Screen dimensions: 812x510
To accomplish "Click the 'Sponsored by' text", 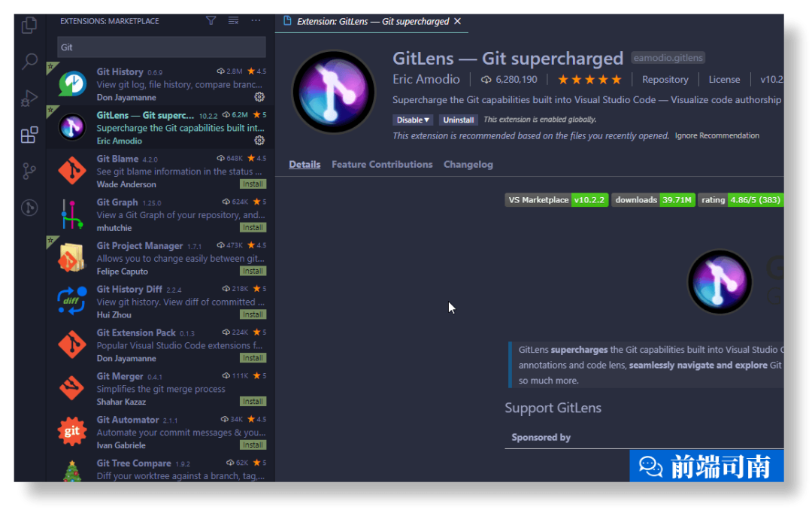I will (x=541, y=438).
